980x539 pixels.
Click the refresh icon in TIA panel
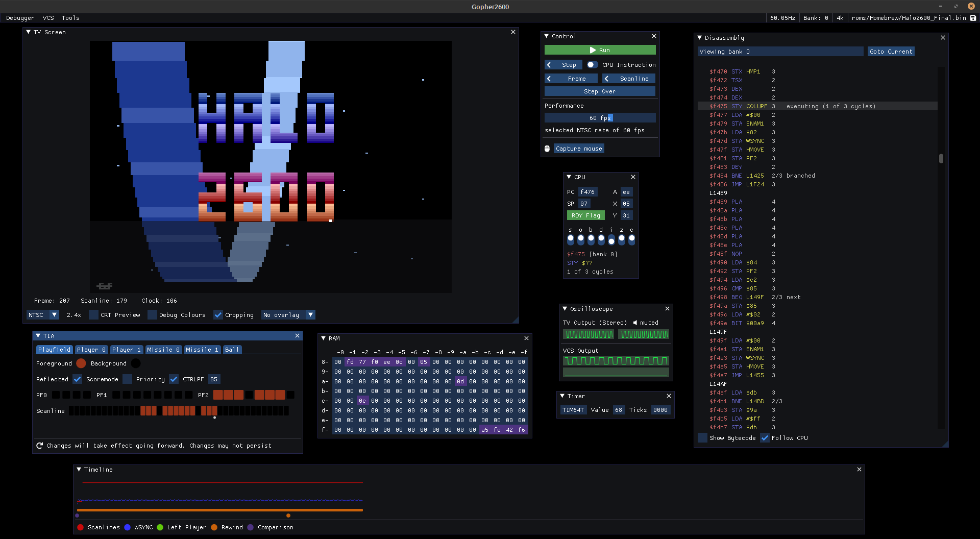[x=40, y=446]
